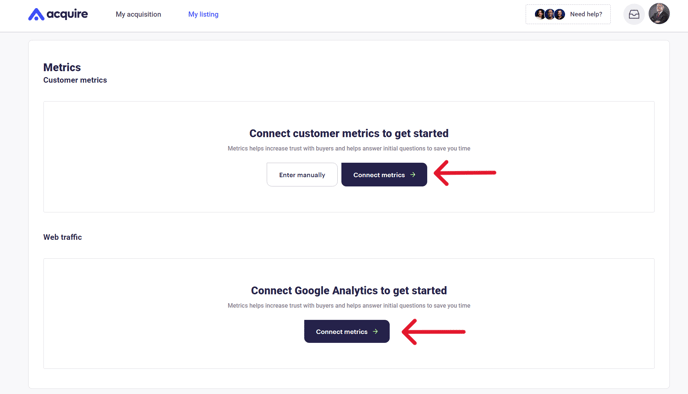Viewport: 688px width, 394px height.
Task: Click the Customer metrics subheading
Action: (x=75, y=80)
